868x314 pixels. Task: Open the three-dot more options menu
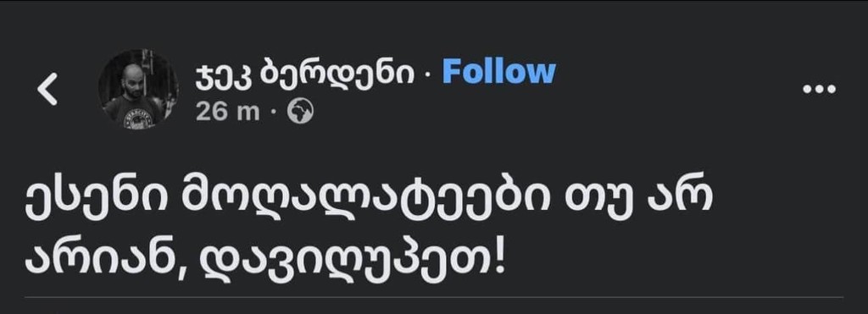(x=820, y=89)
